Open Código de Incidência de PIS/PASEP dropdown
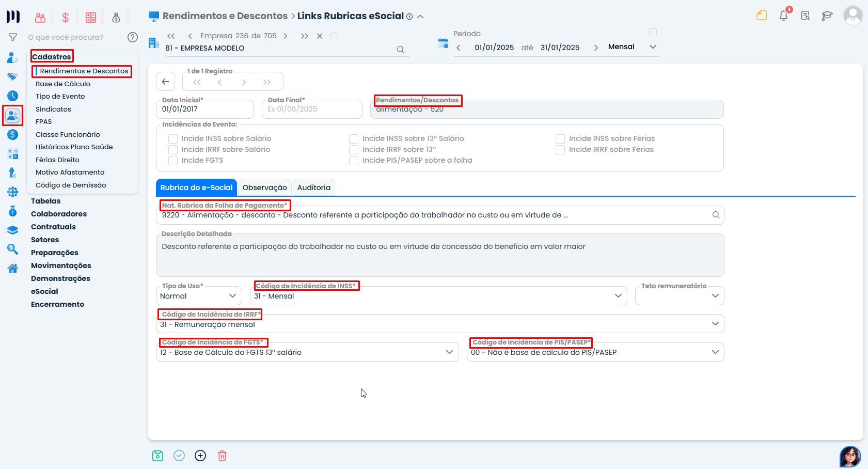This screenshot has height=469, width=868. coord(595,352)
